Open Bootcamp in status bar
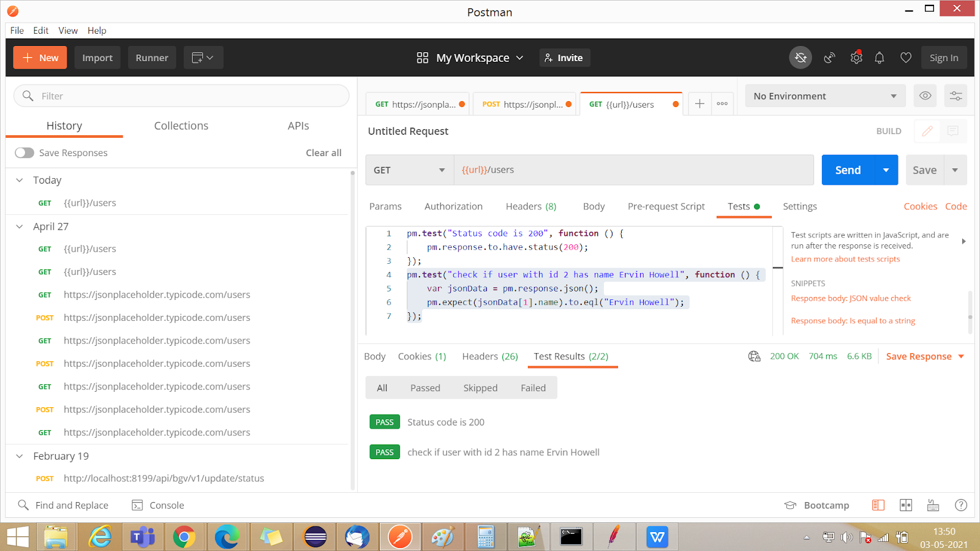The height and width of the screenshot is (551, 980). 816,505
